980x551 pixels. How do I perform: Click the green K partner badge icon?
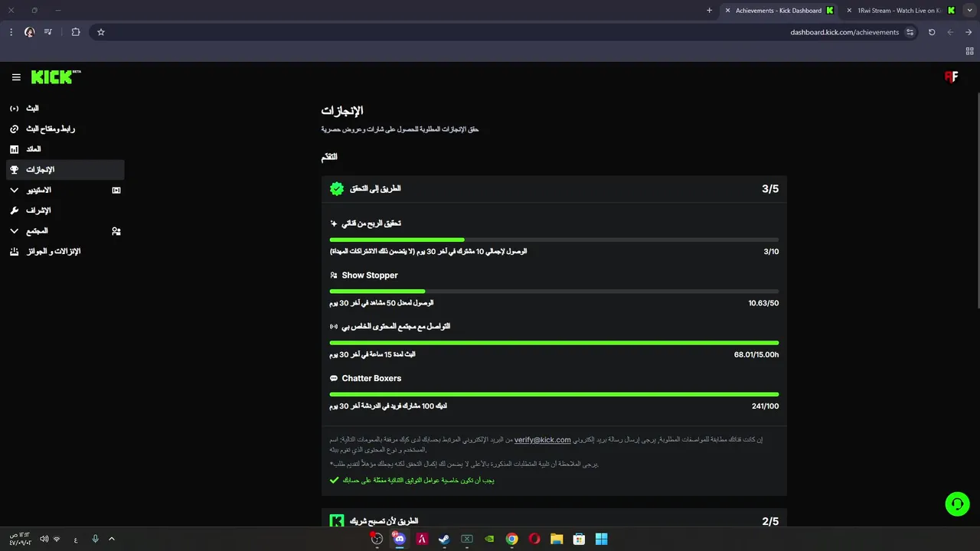point(337,521)
